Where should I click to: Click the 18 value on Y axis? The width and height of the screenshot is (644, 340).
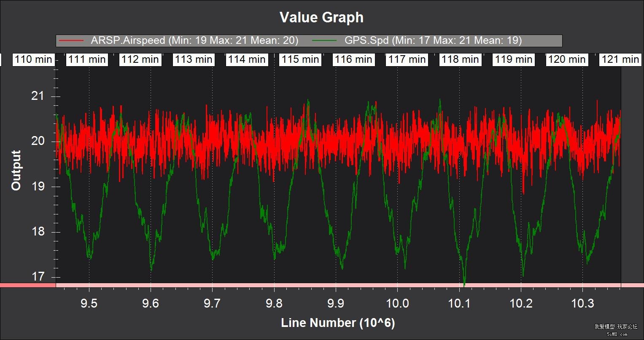(x=38, y=232)
